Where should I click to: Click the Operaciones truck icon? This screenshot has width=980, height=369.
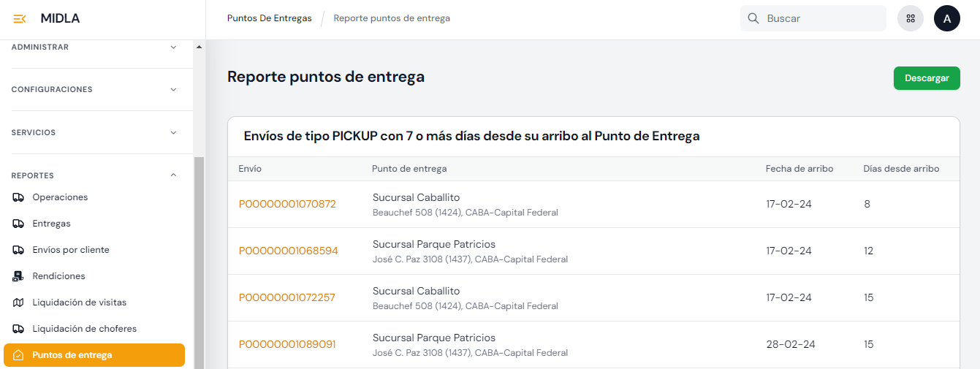coord(18,197)
